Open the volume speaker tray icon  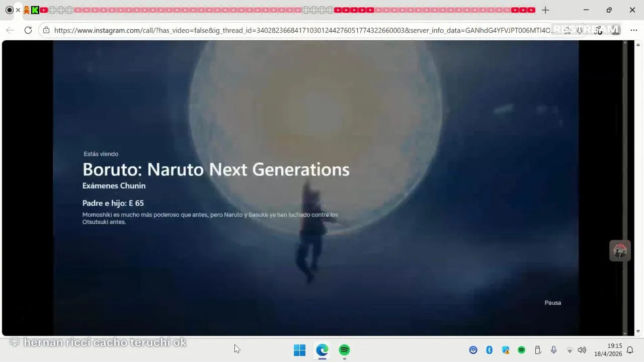click(x=582, y=350)
